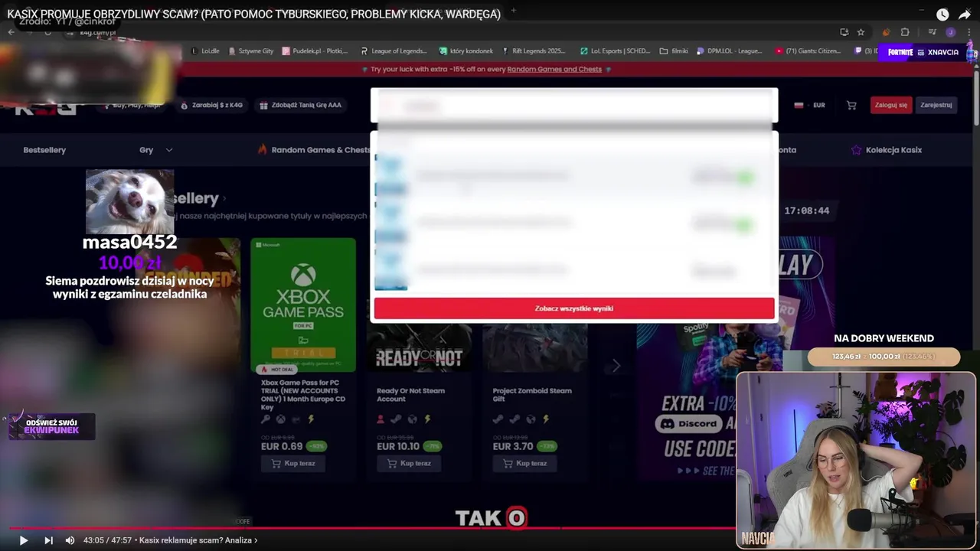
Task: Click the blurred search input field
Action: coord(574,106)
